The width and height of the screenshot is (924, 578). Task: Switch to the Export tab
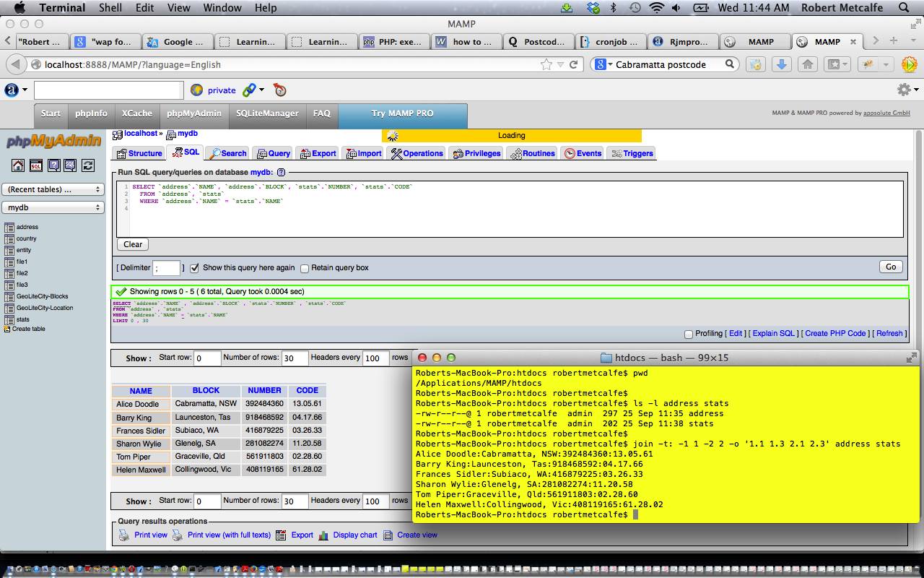[x=318, y=153]
